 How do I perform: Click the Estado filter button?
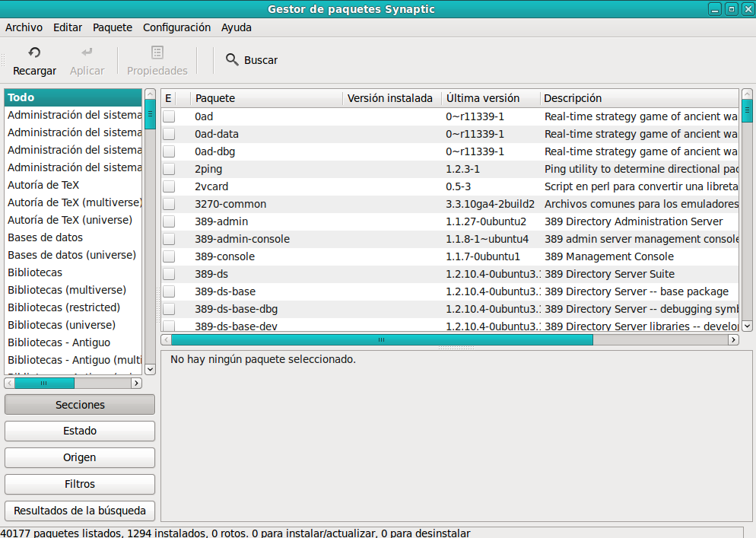[80, 431]
